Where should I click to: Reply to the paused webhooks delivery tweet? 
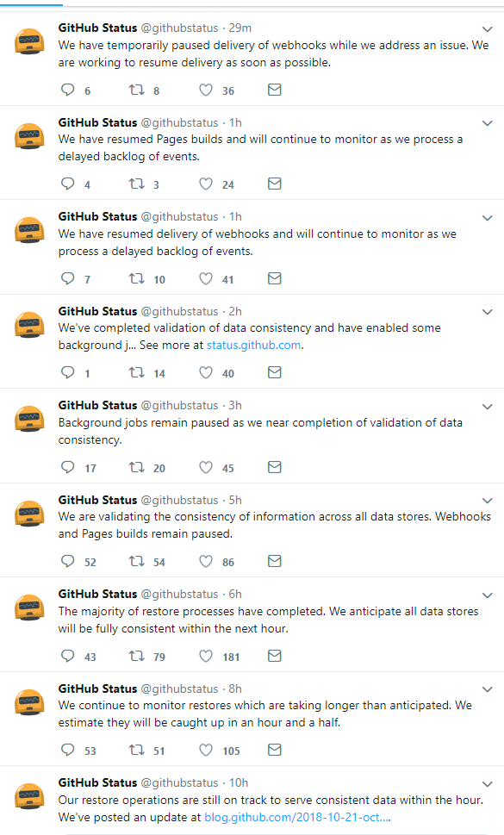click(67, 90)
